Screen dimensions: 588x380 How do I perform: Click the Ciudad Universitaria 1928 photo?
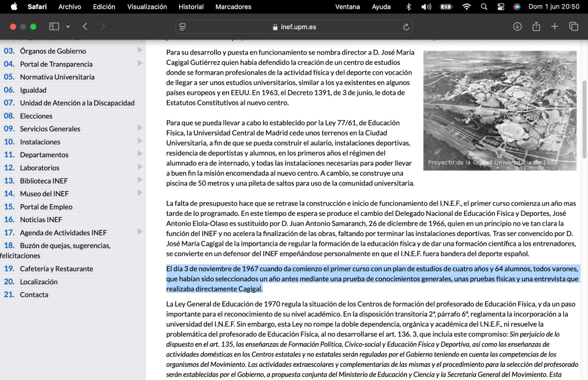pos(500,111)
